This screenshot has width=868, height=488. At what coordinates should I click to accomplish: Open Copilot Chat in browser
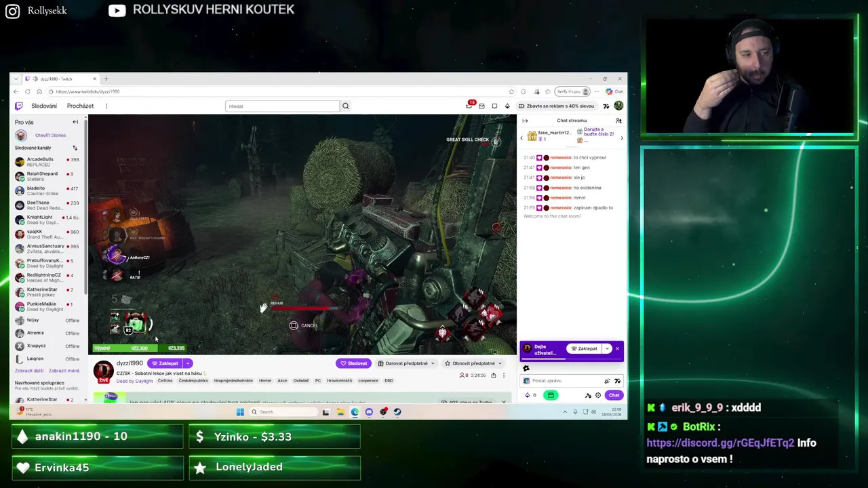614,91
